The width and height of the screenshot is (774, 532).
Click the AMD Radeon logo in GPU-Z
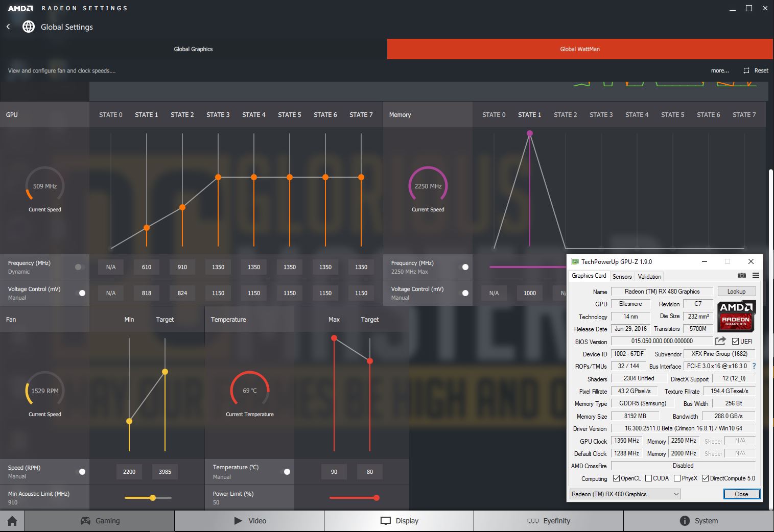click(736, 316)
